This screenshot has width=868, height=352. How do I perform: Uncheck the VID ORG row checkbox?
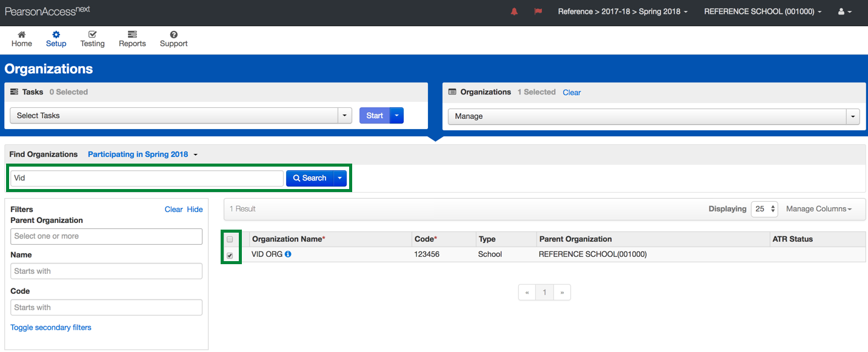pyautogui.click(x=230, y=256)
